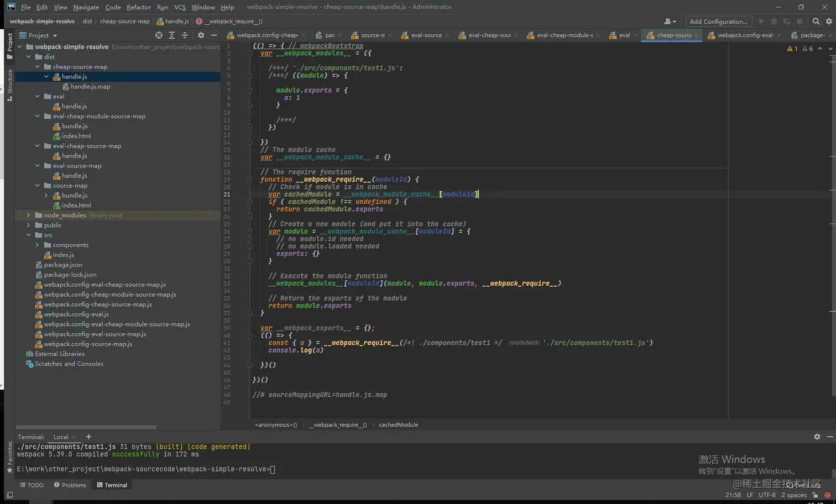This screenshot has width=836, height=504.
Task: Toggle the Favorites tool window
Action: pos(9,457)
